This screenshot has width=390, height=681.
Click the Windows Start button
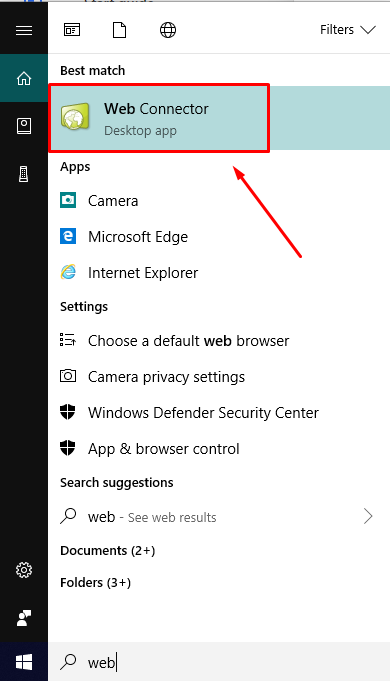click(24, 662)
